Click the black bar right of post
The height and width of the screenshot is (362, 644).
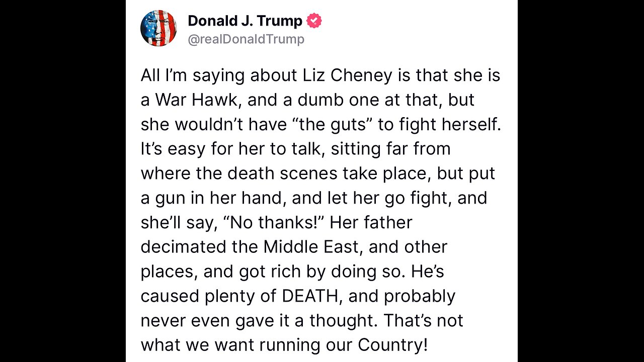click(581, 181)
